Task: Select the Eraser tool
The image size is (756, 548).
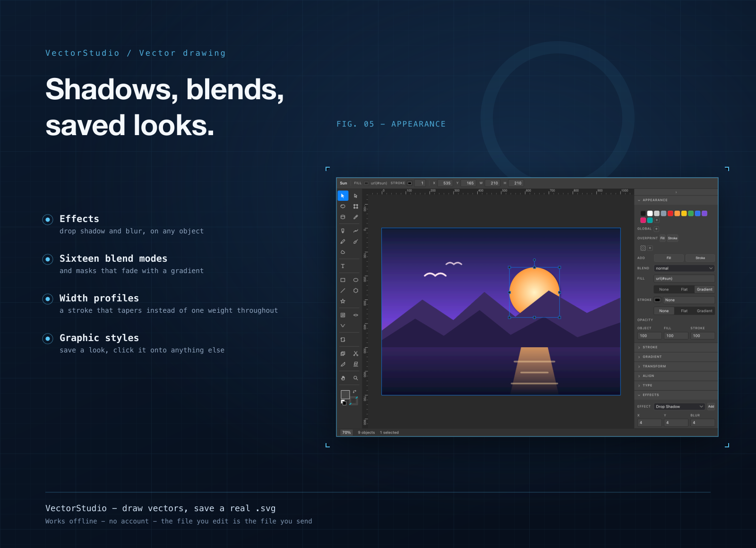Action: pos(356,364)
